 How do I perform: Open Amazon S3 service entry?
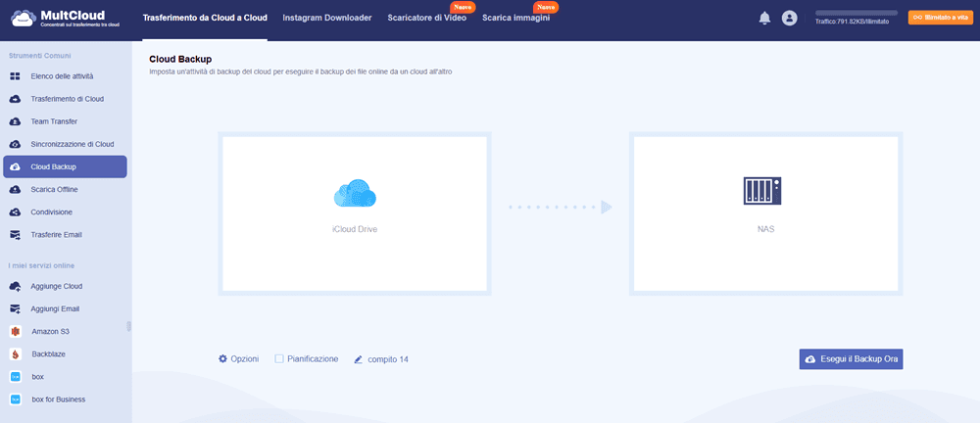pyautogui.click(x=49, y=331)
